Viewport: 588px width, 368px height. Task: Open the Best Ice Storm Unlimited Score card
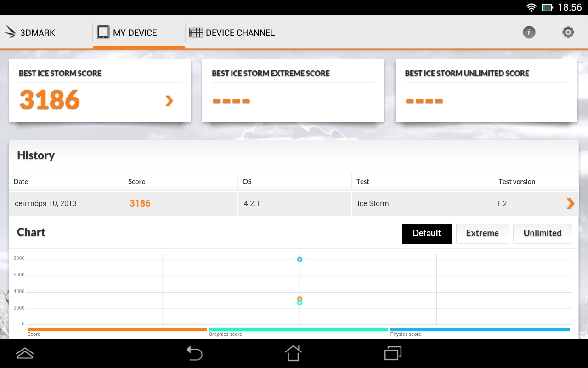tap(486, 90)
